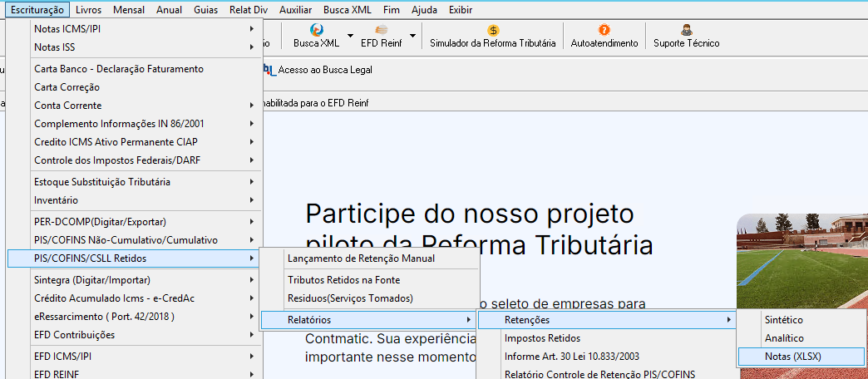Open the Ajuda menu
The height and width of the screenshot is (379, 868).
(x=425, y=10)
